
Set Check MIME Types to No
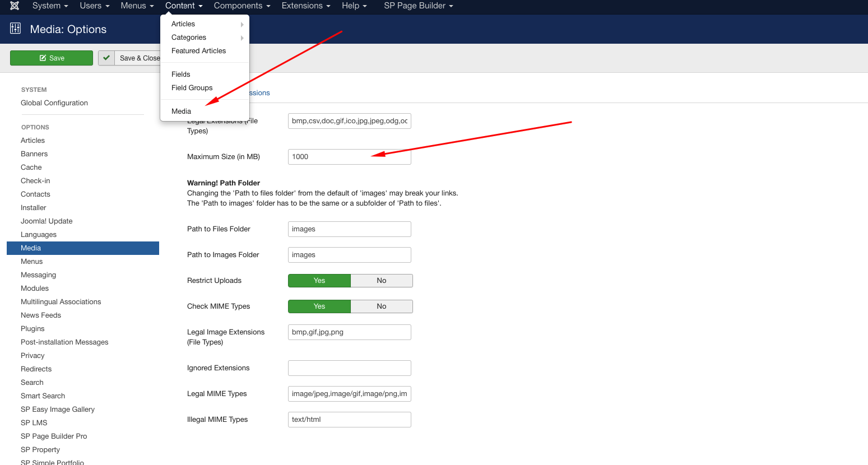coord(381,306)
